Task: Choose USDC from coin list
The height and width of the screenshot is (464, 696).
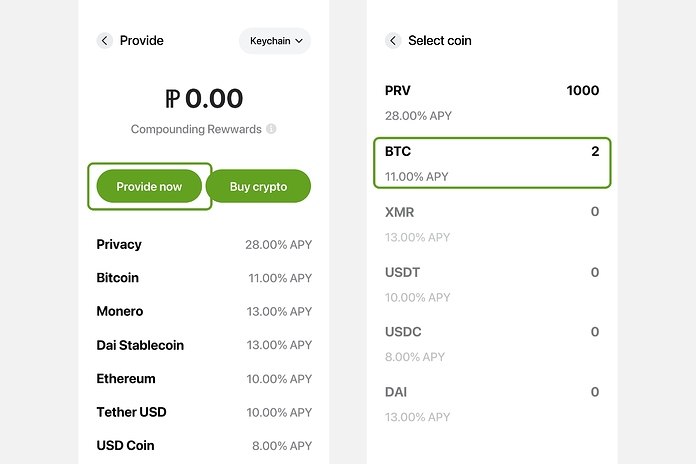Action: coord(492,344)
